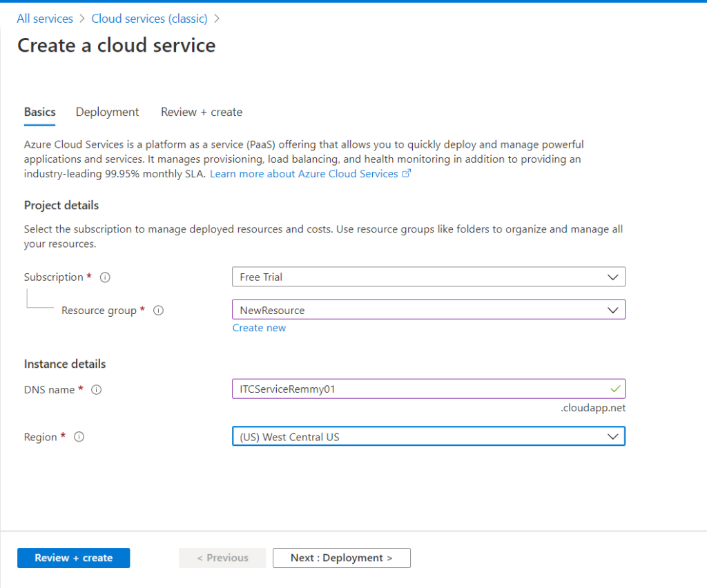The height and width of the screenshot is (588, 707).
Task: Switch to the Review + create tab
Action: click(x=202, y=112)
